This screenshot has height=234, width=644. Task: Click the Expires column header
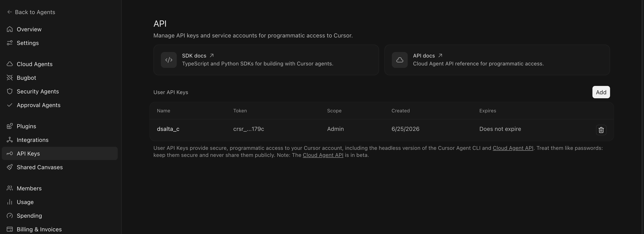[488, 111]
